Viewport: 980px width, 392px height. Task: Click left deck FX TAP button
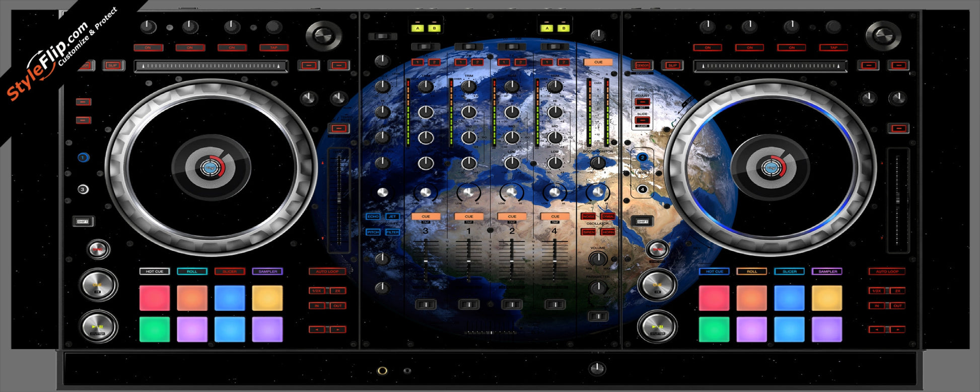[x=273, y=48]
